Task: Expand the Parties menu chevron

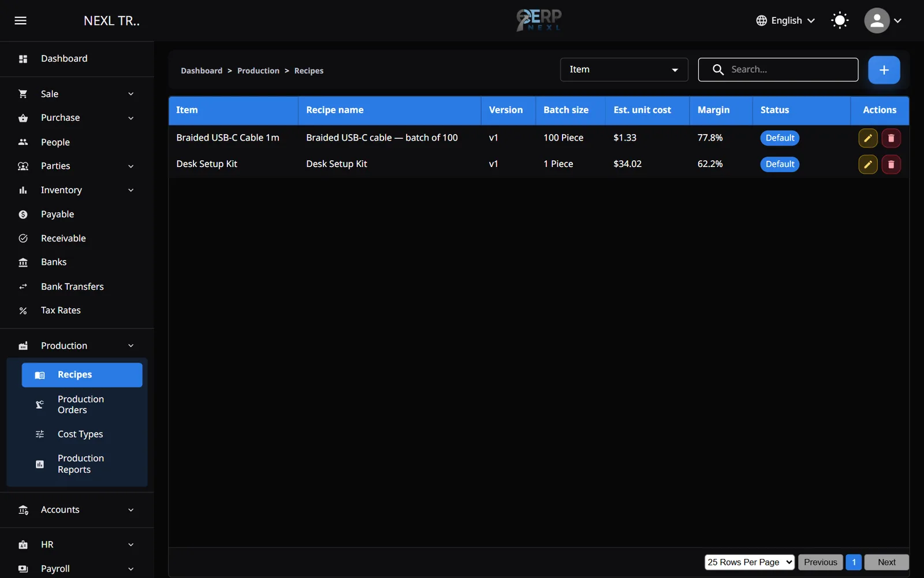Action: (131, 166)
